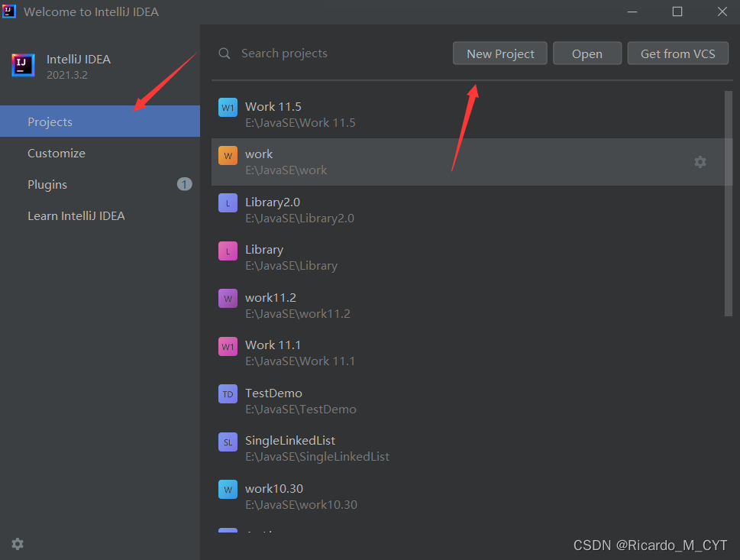This screenshot has width=740, height=560.
Task: Click the project list vertical scrollbar
Action: point(729,203)
